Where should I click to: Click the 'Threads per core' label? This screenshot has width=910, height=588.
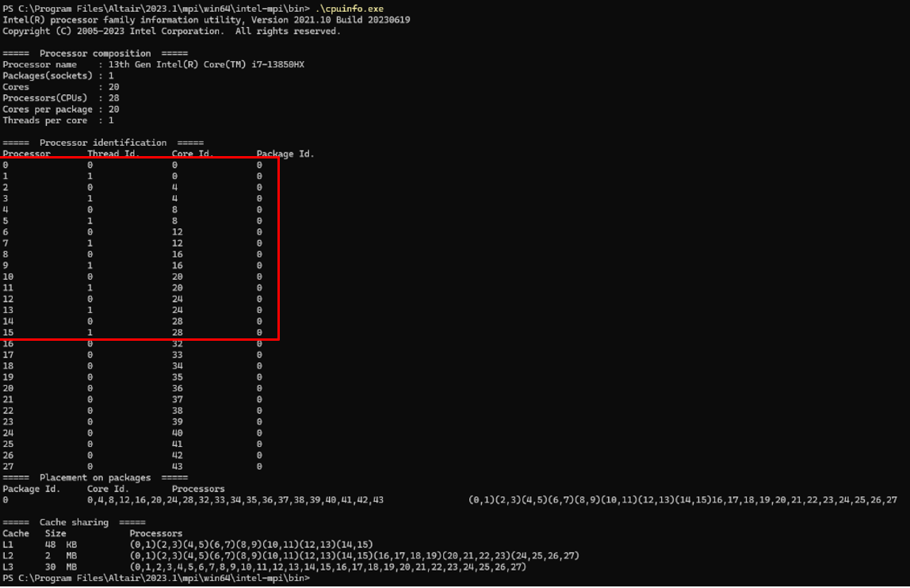44,120
